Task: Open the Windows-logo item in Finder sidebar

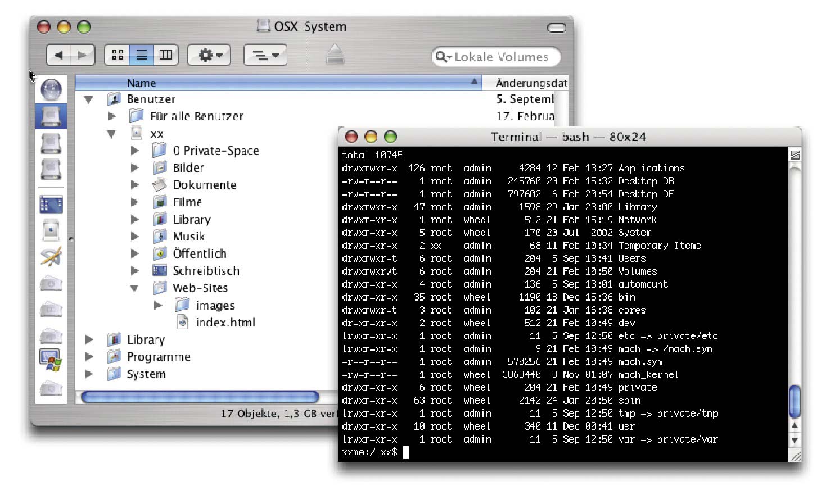Action: tap(51, 360)
